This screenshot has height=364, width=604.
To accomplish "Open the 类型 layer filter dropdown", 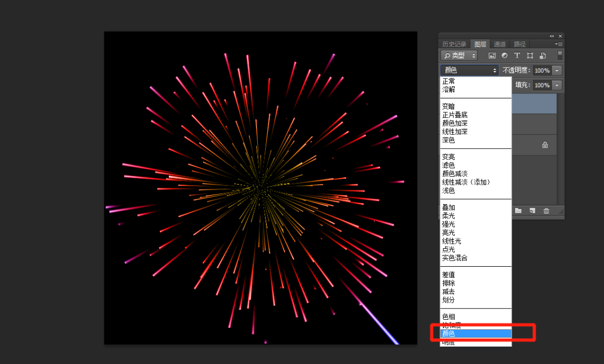I will tap(459, 55).
